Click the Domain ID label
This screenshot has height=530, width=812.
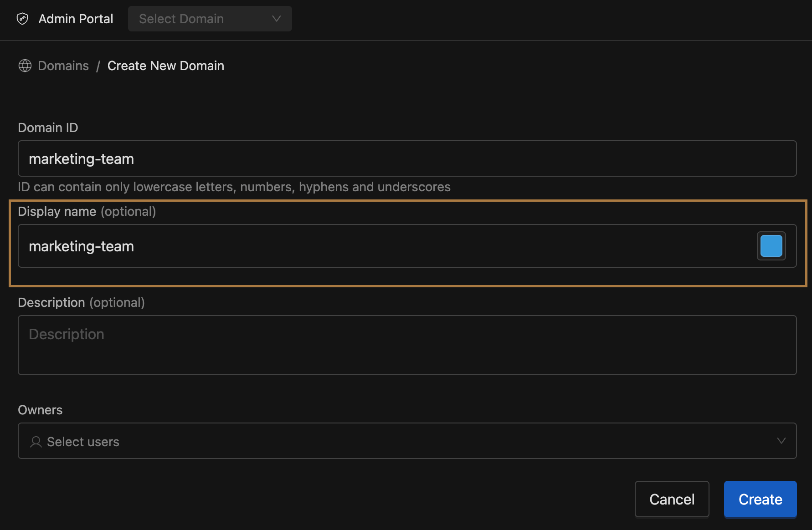pyautogui.click(x=48, y=127)
